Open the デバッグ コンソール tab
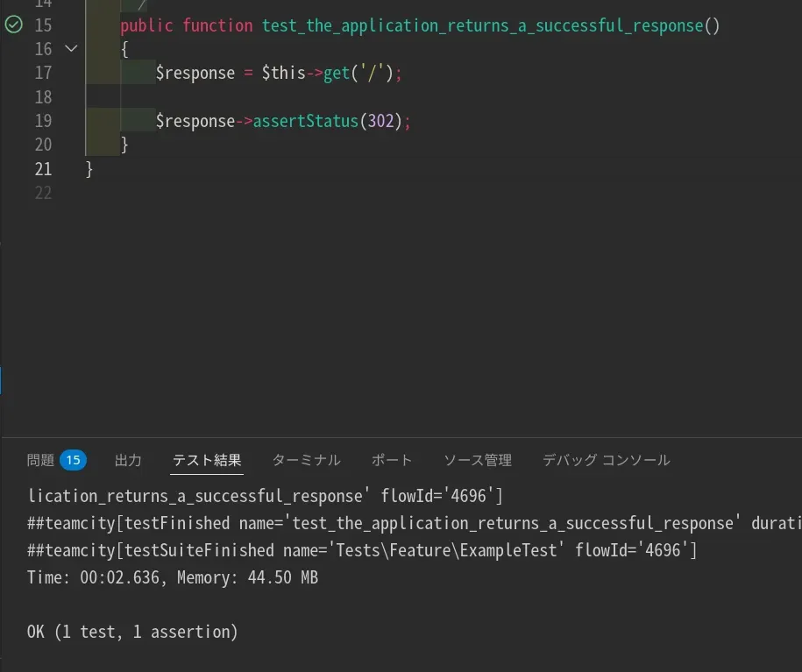802x672 pixels. (x=606, y=460)
